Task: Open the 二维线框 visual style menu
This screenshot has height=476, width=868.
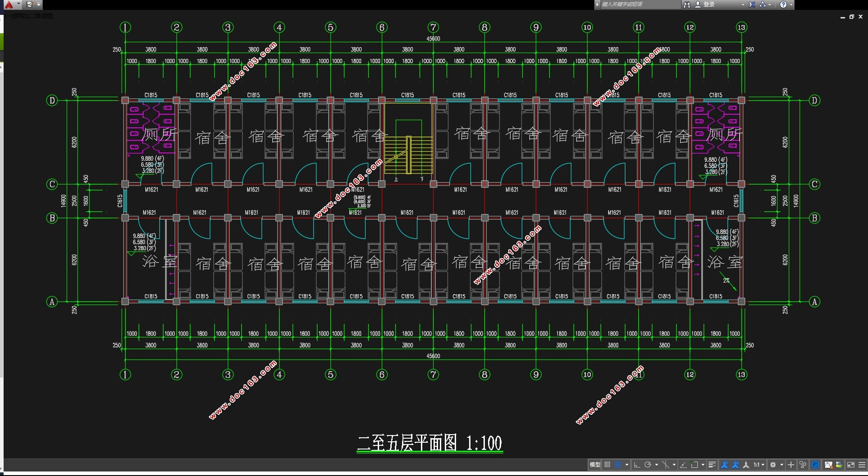Action: coord(40,16)
